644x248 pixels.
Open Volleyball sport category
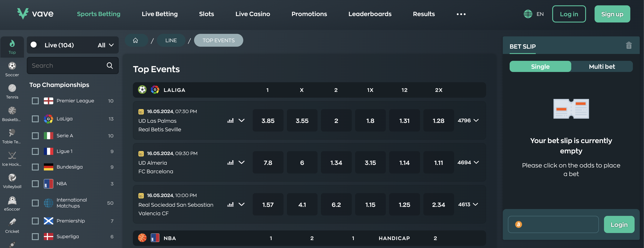(12, 181)
